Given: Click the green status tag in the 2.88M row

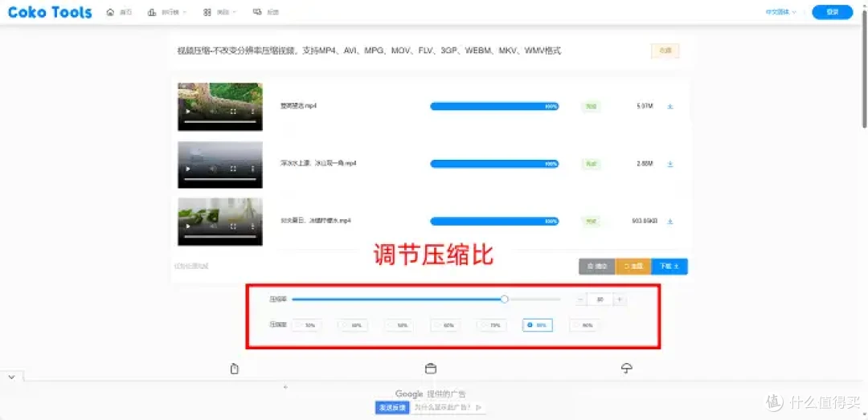Looking at the screenshot, I should 592,164.
